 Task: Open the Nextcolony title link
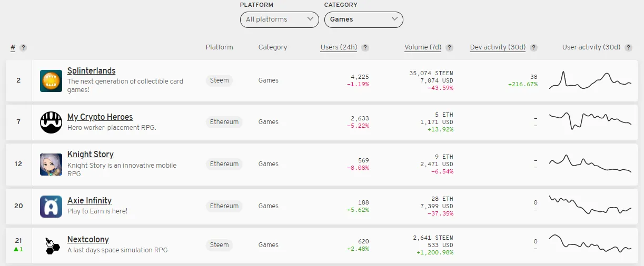(x=88, y=240)
